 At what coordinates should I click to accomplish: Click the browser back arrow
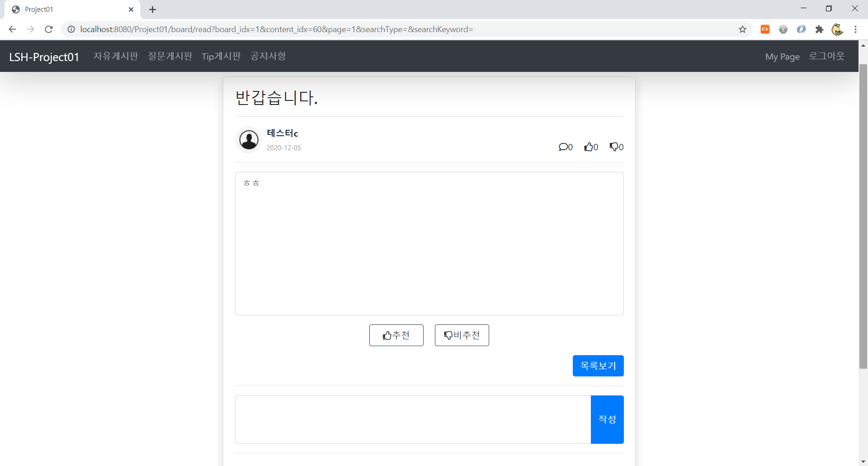point(12,29)
